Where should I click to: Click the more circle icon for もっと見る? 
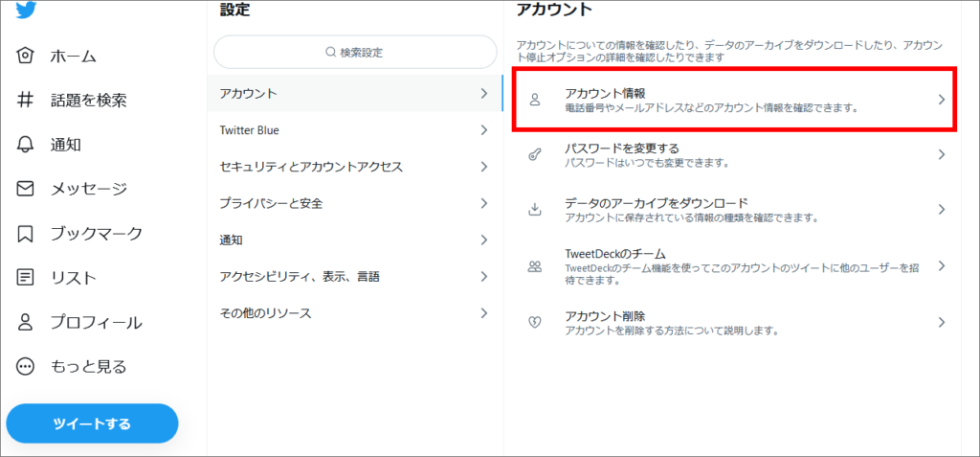pos(25,367)
